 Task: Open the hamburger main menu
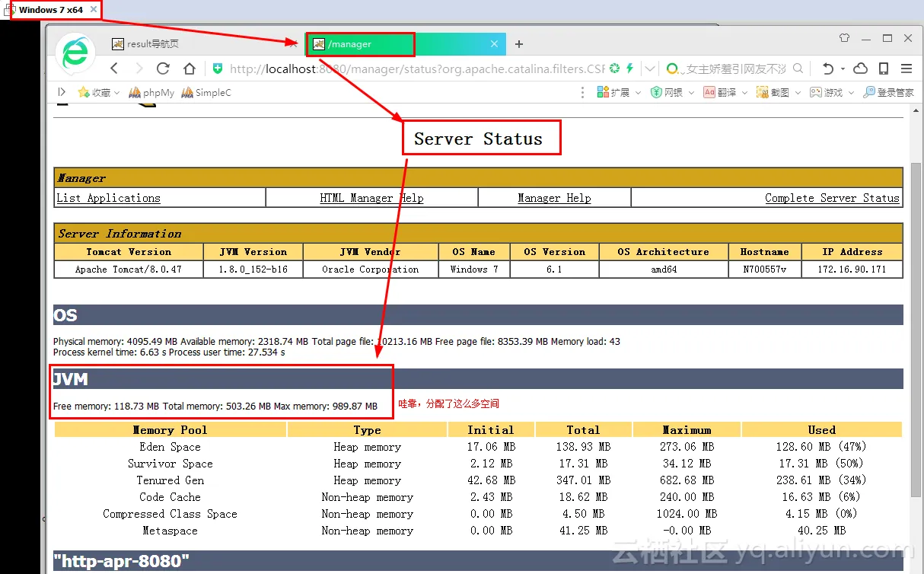click(906, 69)
